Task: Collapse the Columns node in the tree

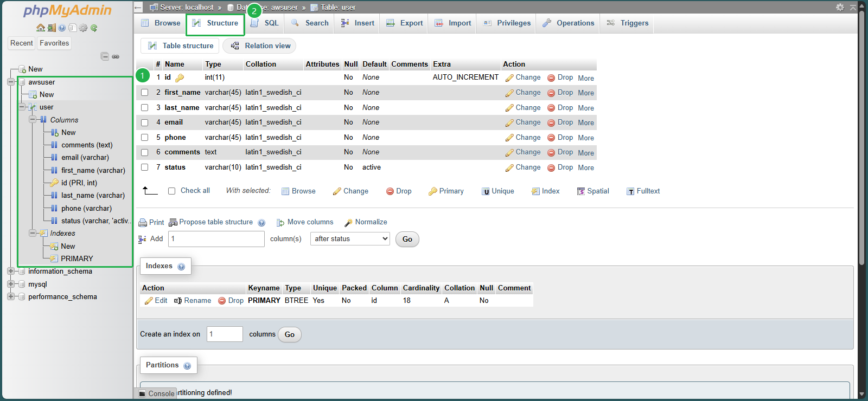Action: click(33, 119)
